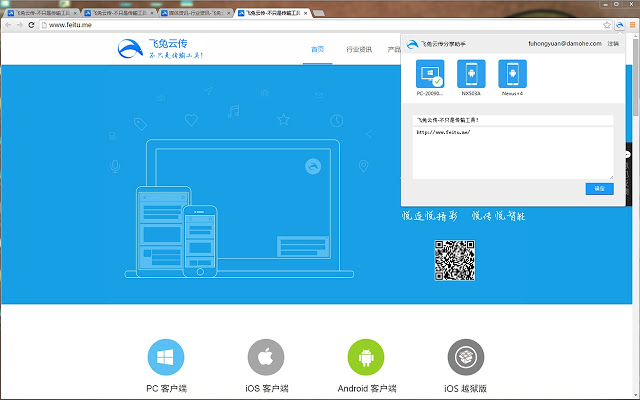The height and width of the screenshot is (400, 640).
Task: Open the Chrome menu icon
Action: coord(633,25)
